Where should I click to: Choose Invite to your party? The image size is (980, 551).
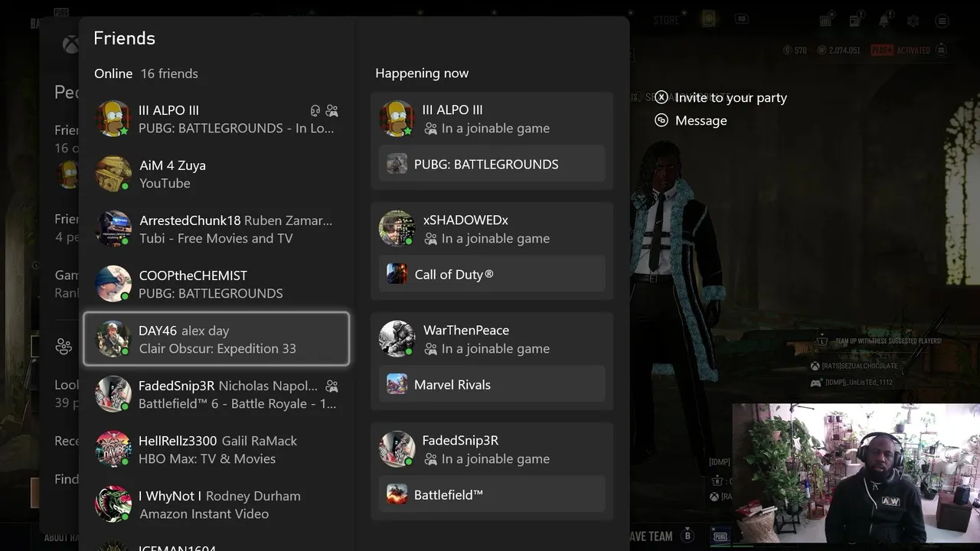[x=730, y=97]
